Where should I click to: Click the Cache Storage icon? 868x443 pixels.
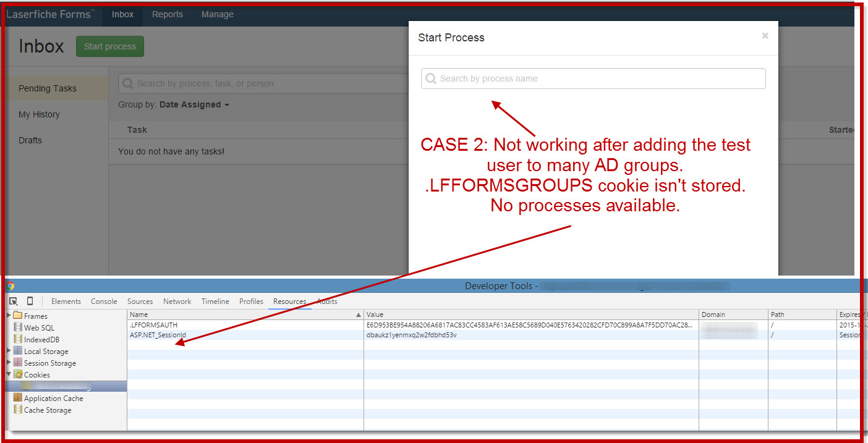tap(18, 410)
